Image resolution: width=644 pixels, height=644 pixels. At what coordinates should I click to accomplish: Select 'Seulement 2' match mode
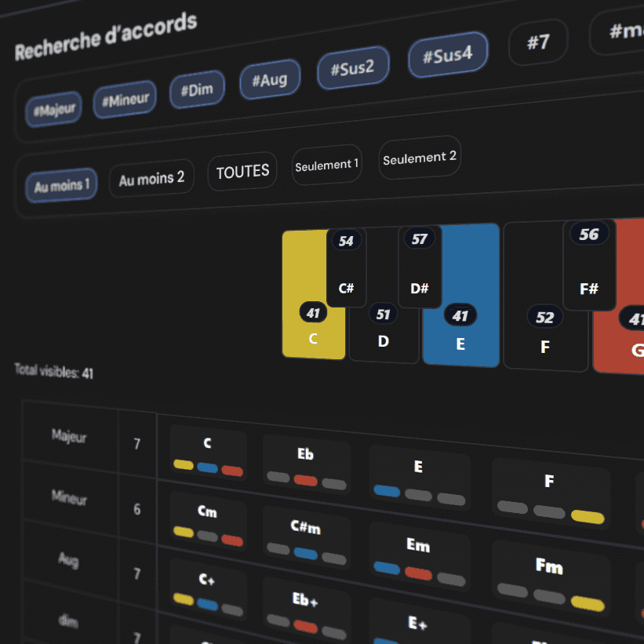click(x=419, y=158)
